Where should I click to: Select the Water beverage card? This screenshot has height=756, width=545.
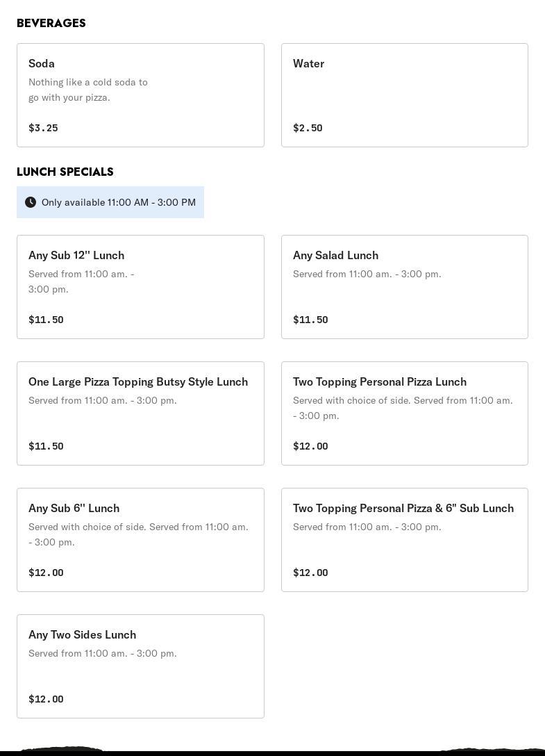point(404,95)
